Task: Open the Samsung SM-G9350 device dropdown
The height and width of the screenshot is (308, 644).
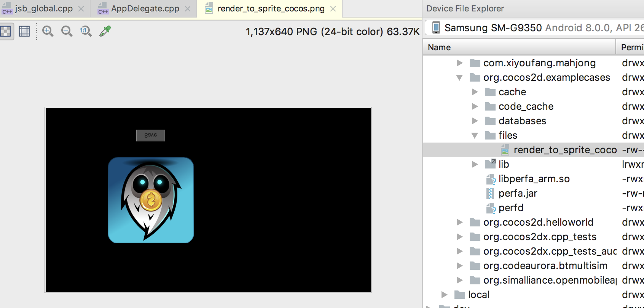Action: [x=534, y=28]
